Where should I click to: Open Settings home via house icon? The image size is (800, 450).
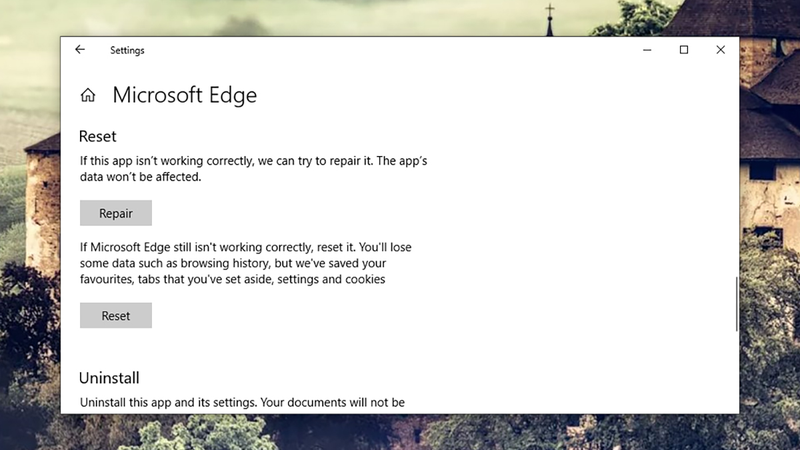click(88, 95)
